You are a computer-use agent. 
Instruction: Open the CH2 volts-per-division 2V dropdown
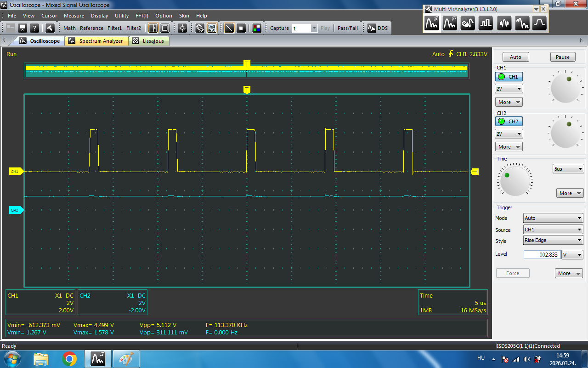click(x=509, y=134)
